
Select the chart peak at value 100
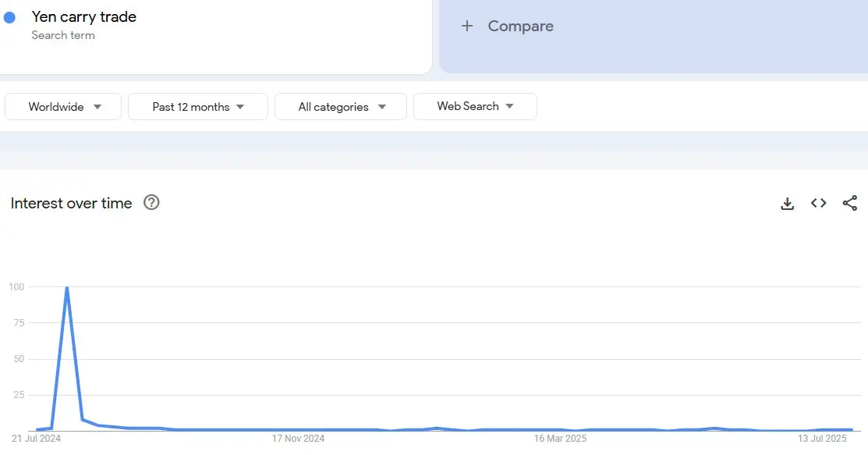(67, 287)
